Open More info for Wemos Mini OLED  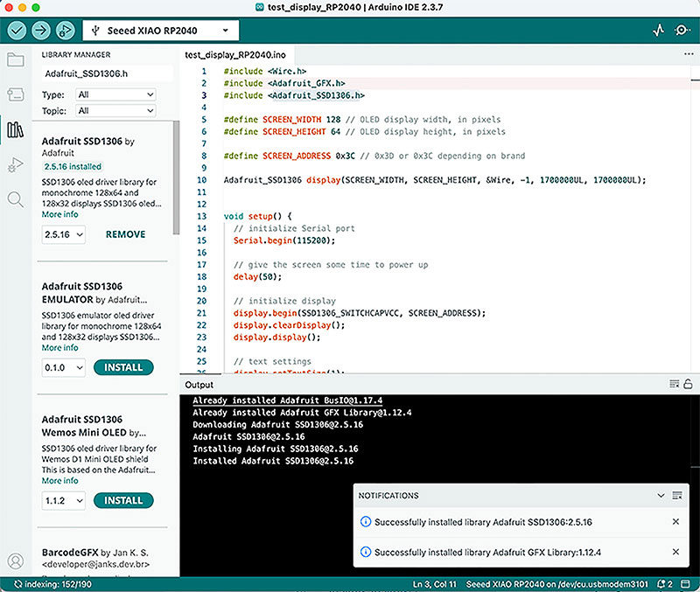coord(59,480)
